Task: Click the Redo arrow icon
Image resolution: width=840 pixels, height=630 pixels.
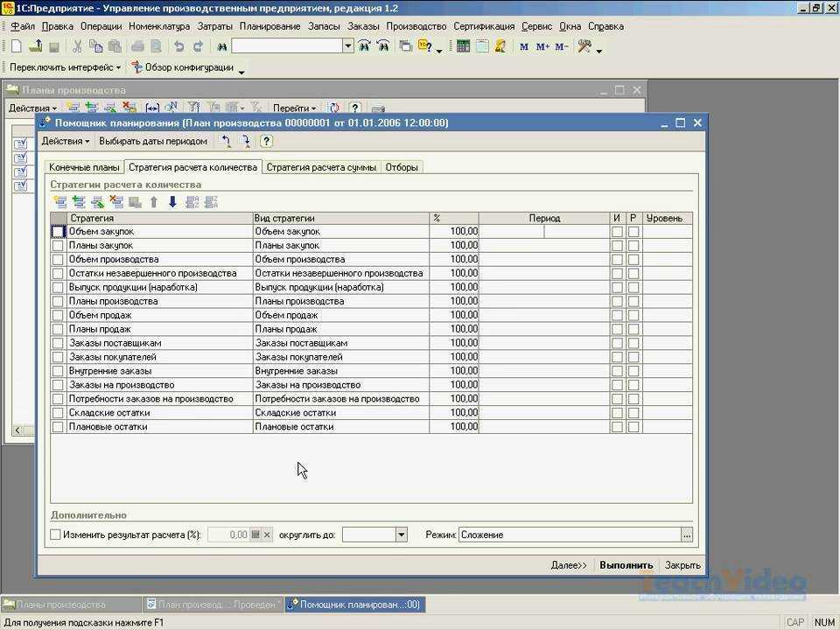Action: click(198, 46)
